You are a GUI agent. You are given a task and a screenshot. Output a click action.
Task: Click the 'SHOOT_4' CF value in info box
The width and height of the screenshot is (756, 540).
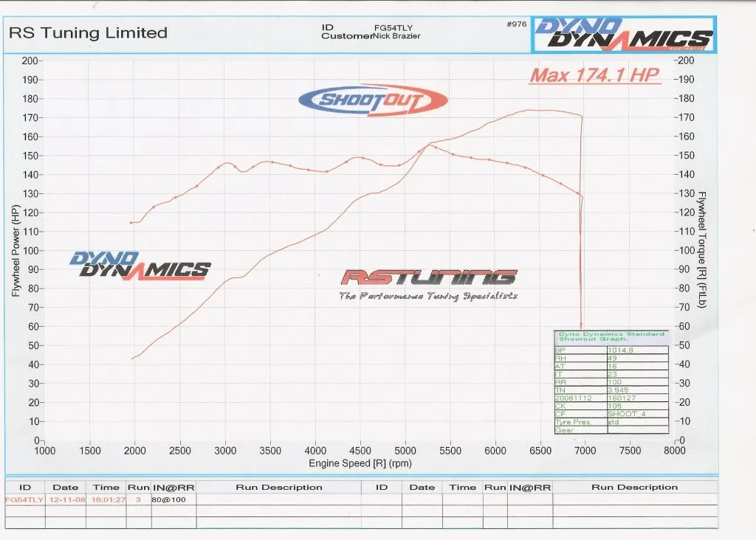(626, 414)
